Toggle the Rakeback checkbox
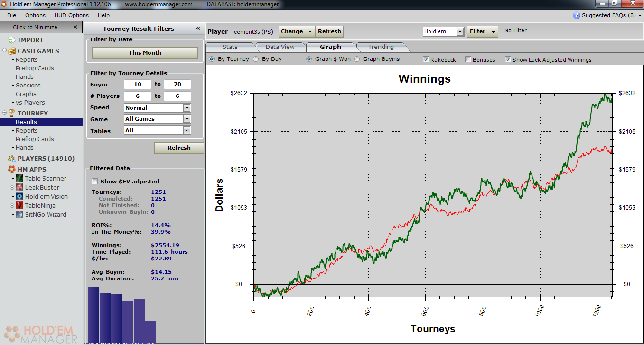The width and height of the screenshot is (644, 345). click(x=426, y=59)
